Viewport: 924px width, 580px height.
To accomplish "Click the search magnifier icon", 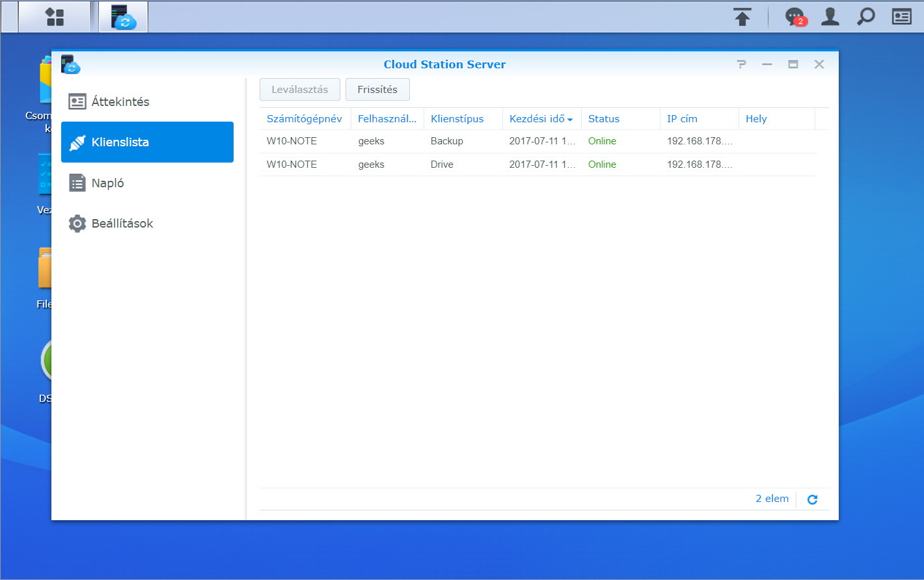I will (x=865, y=17).
